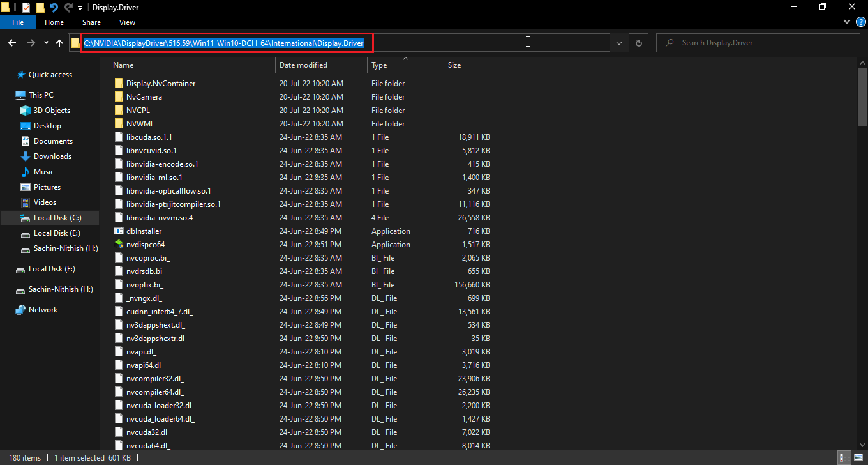Select Network in the navigation pane

tap(43, 310)
